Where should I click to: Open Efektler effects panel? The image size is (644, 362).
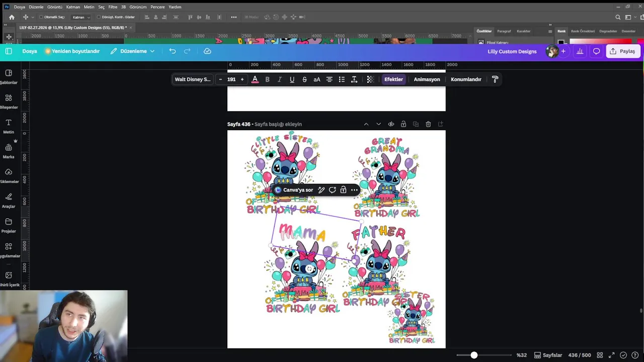pos(393,79)
